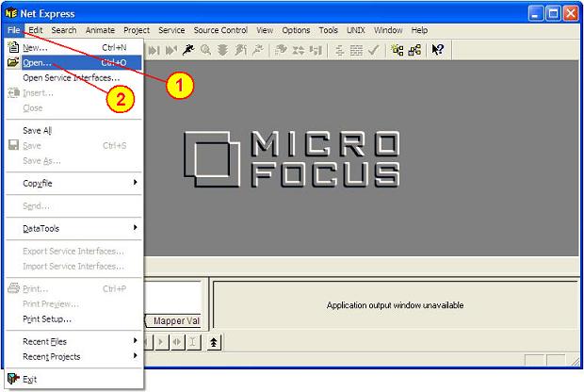Image resolution: width=584 pixels, height=392 pixels.
Task: Click the Net Express title bar logo
Action: click(11, 13)
